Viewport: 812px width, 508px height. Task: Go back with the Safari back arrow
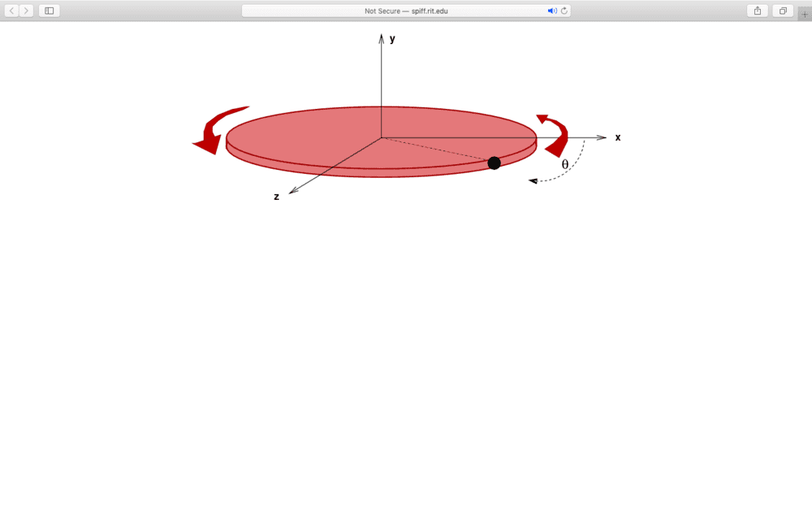[12, 11]
